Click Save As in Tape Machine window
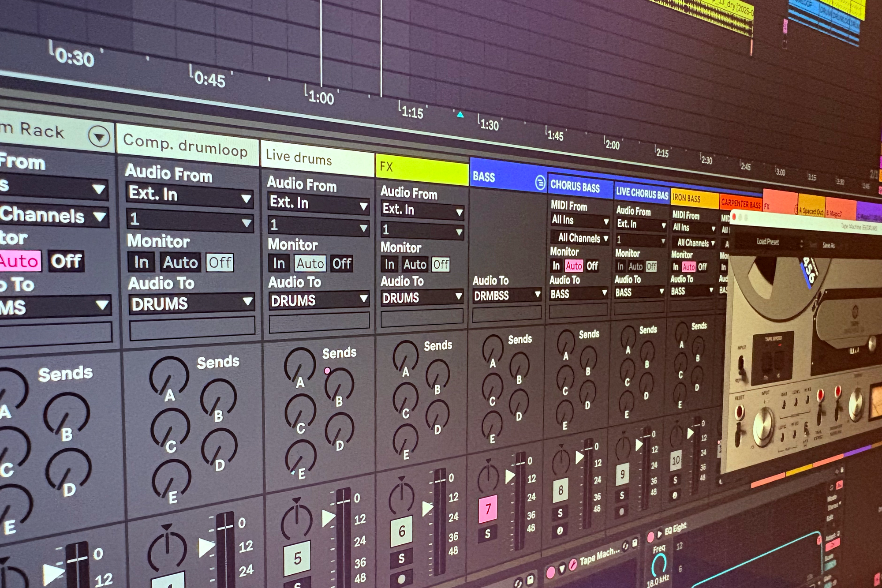The width and height of the screenshot is (882, 588). pos(828,245)
